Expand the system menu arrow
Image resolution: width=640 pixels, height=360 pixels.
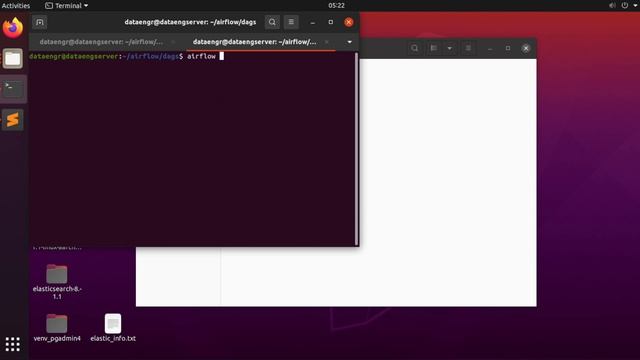[635, 5]
